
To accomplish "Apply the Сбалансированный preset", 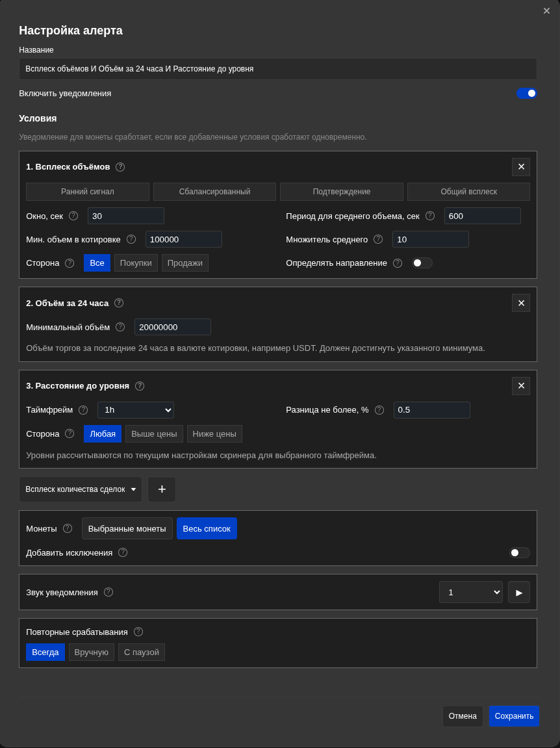I will click(x=214, y=192).
